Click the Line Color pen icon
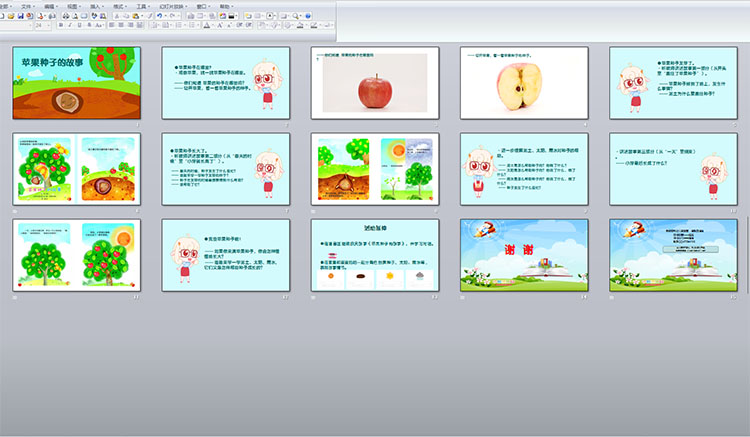750x437 pixels. point(314,25)
